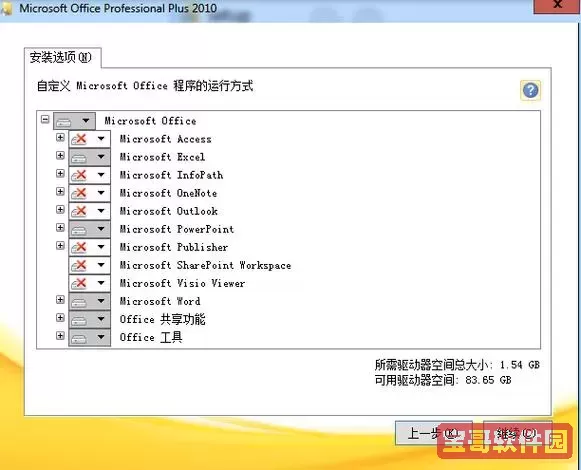Image resolution: width=581 pixels, height=470 pixels.
Task: Expand the Microsoft Outlook tree node
Action: pyautogui.click(x=60, y=209)
